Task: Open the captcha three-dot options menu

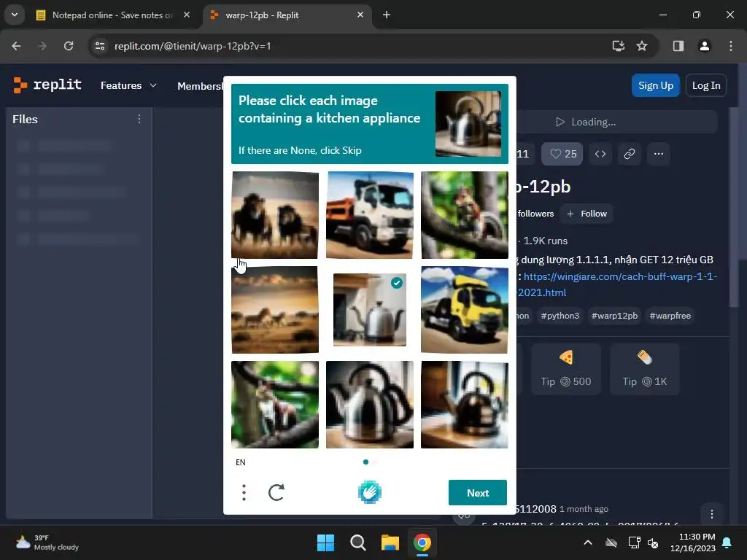Action: (x=244, y=492)
